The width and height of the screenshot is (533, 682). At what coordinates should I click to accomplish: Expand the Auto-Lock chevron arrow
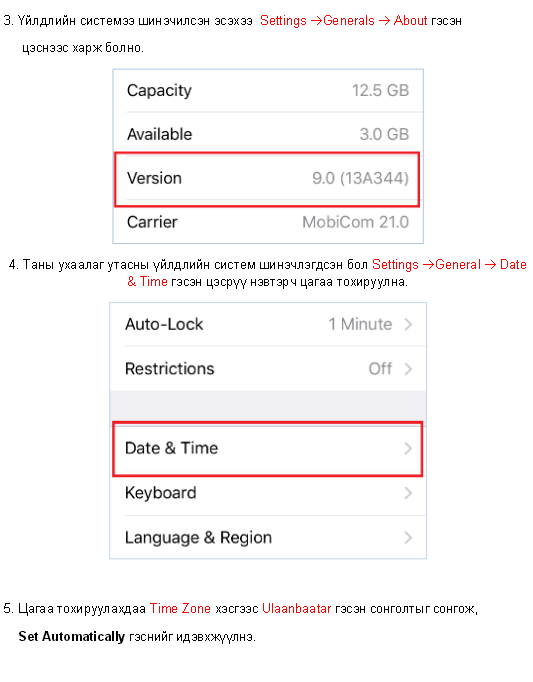[408, 324]
